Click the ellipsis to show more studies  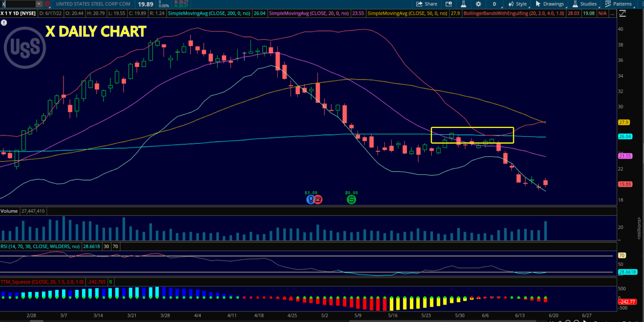[612, 13]
